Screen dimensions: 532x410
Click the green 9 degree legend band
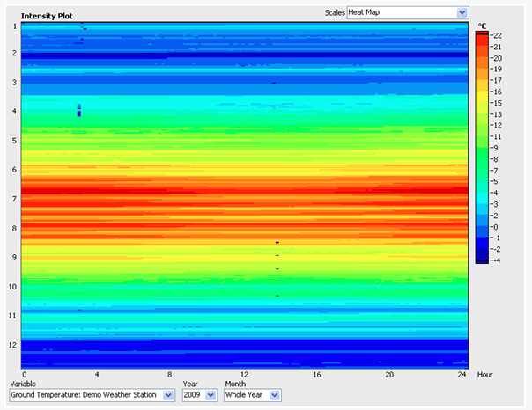point(482,150)
